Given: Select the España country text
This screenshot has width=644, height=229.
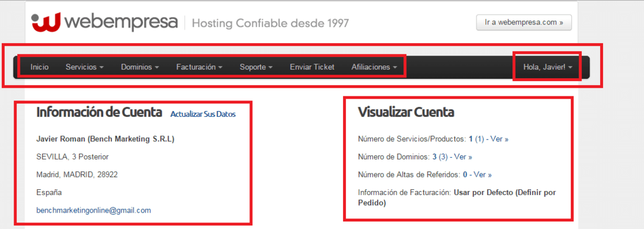Looking at the screenshot, I should pyautogui.click(x=49, y=193).
